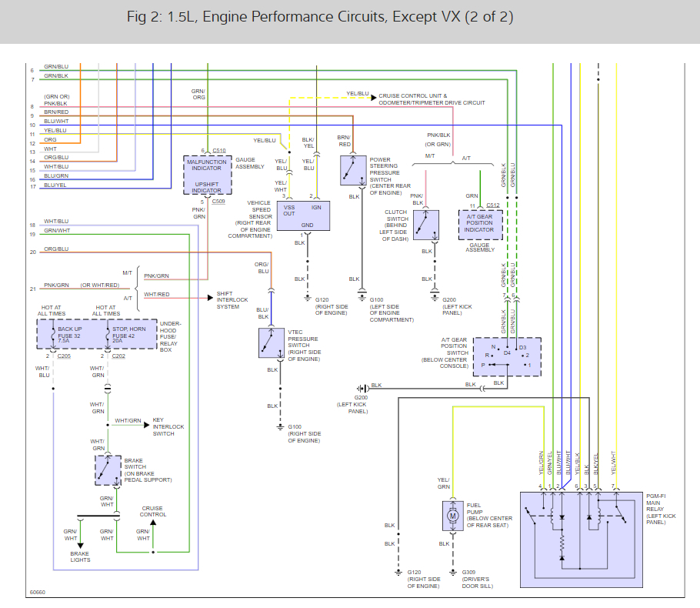Click the fuel pump motor symbol

452,516
